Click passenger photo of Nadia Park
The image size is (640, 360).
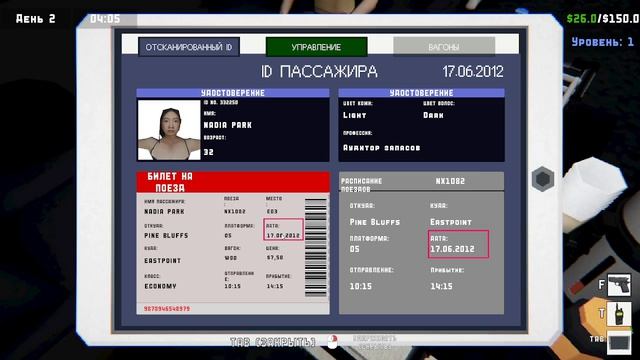click(169, 130)
